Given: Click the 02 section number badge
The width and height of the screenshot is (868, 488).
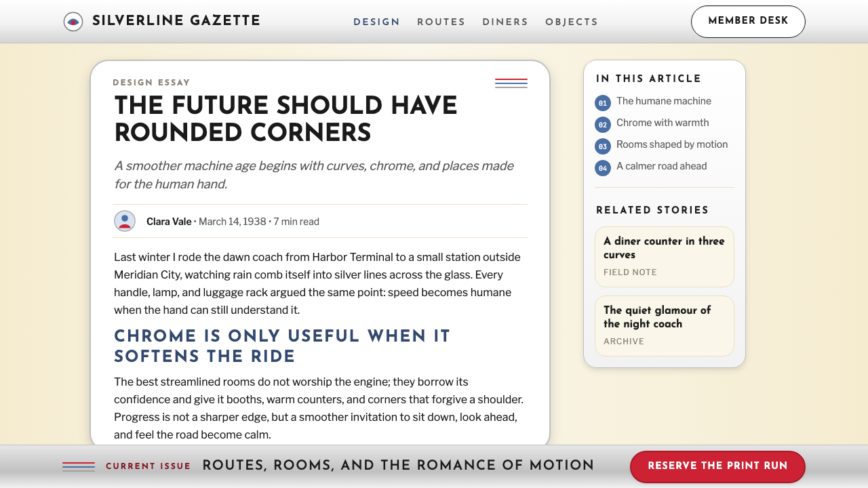Looking at the screenshot, I should (603, 125).
